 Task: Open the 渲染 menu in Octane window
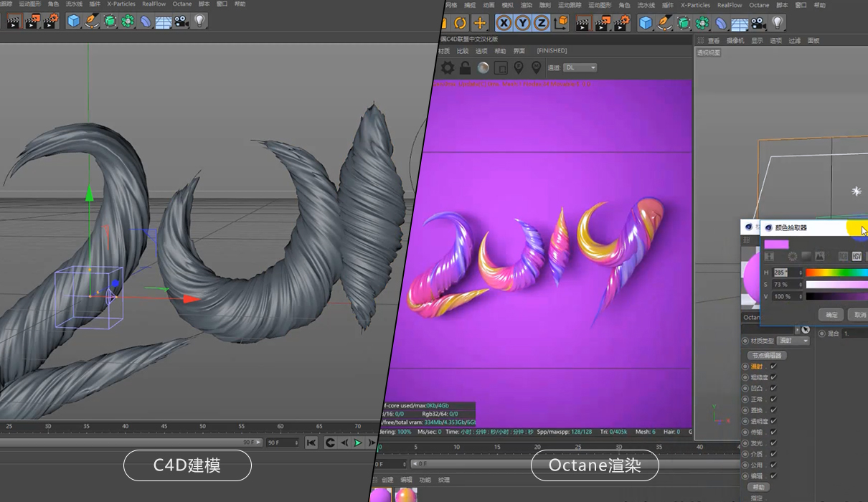(526, 4)
